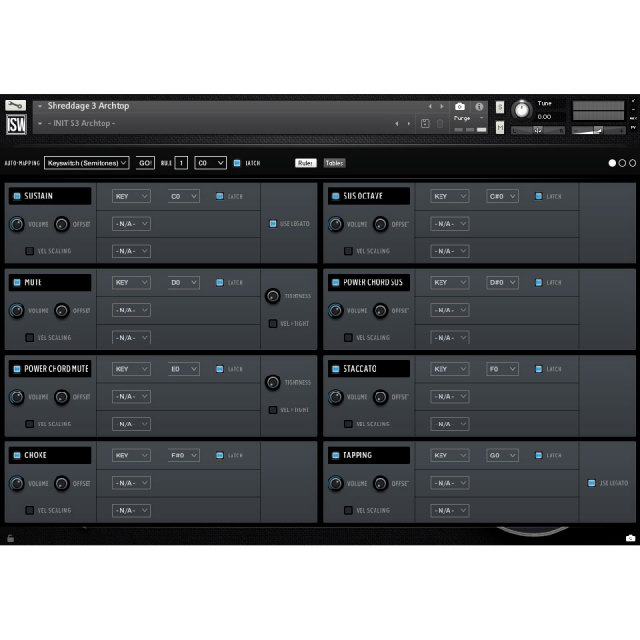Click the save preset disk icon
The width and height of the screenshot is (640, 640).
[x=426, y=123]
